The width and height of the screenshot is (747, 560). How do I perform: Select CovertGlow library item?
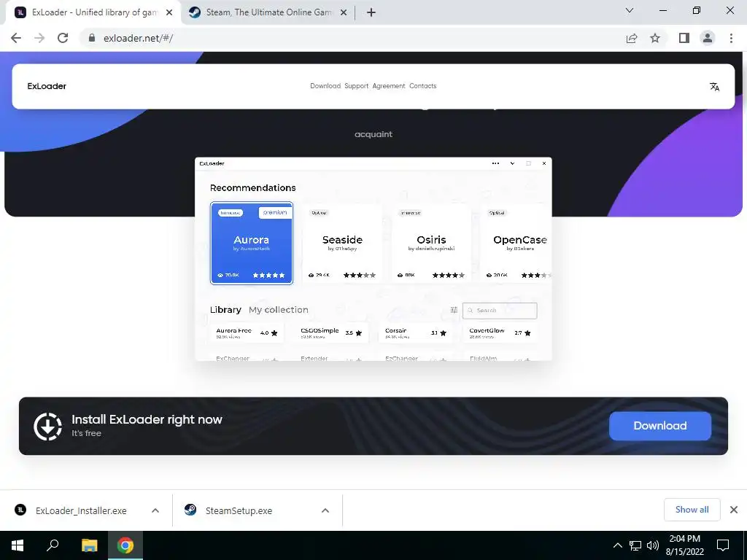point(500,332)
